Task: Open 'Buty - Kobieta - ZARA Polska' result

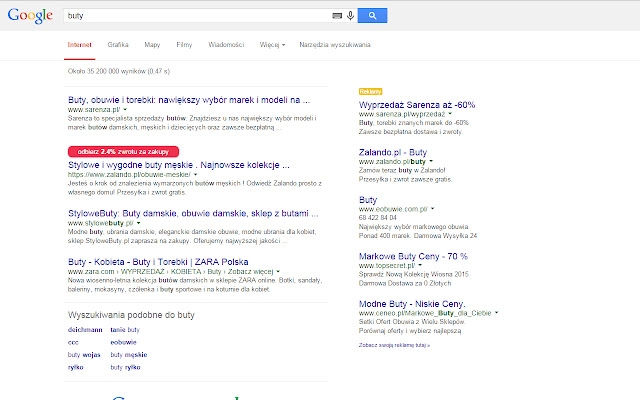Action: coord(158,262)
